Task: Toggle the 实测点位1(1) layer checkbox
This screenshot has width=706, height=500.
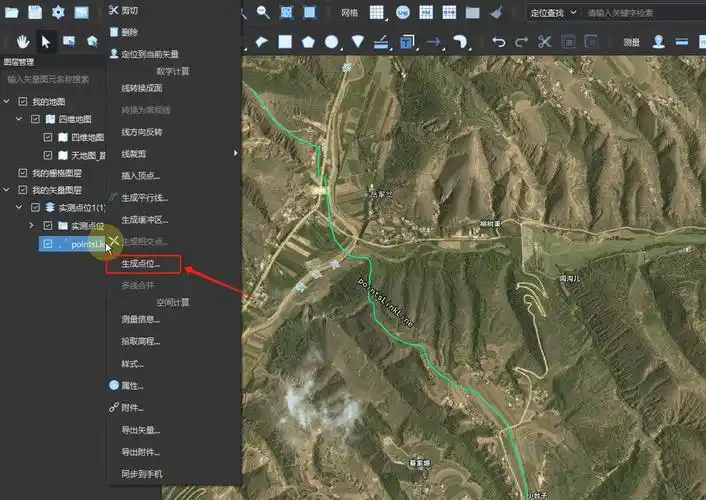Action: (35, 207)
